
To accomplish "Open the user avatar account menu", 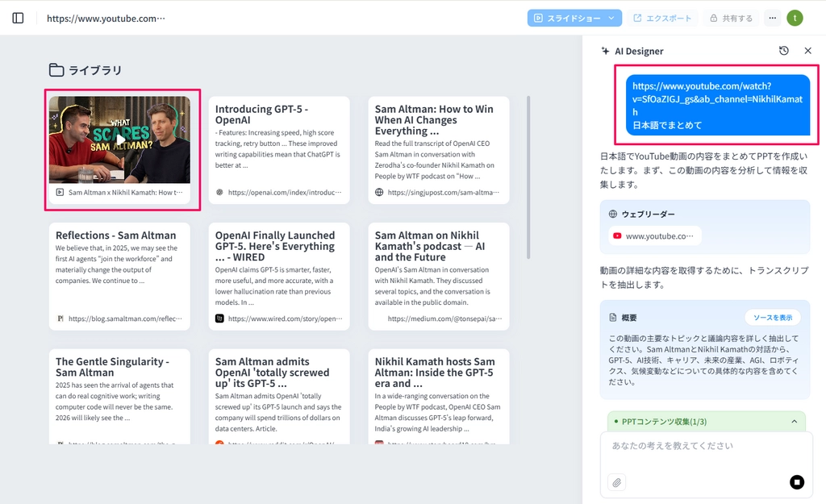I will click(x=795, y=18).
